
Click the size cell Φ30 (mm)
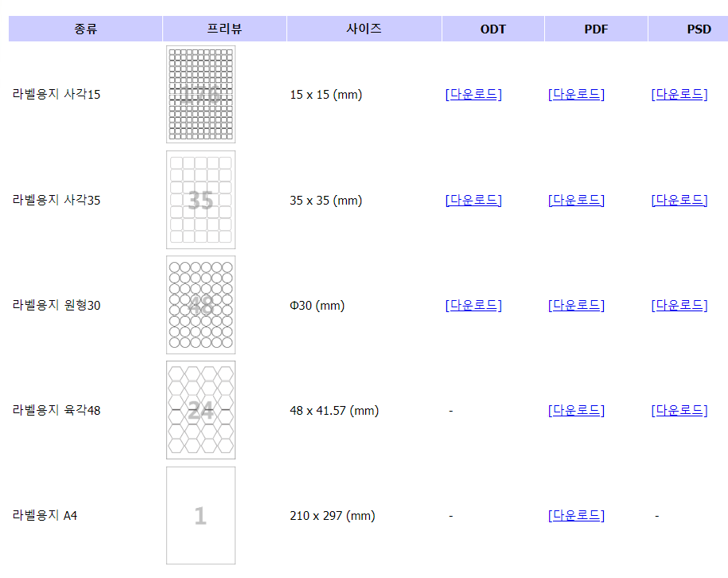317,306
